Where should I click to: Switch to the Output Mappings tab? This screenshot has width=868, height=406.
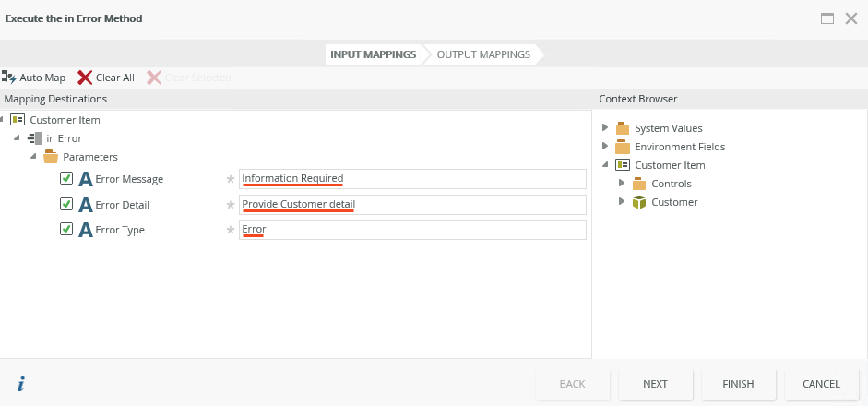pyautogui.click(x=483, y=54)
